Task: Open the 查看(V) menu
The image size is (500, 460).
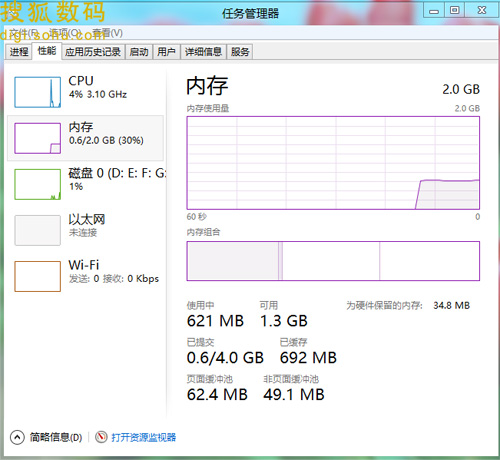Action: [x=107, y=33]
